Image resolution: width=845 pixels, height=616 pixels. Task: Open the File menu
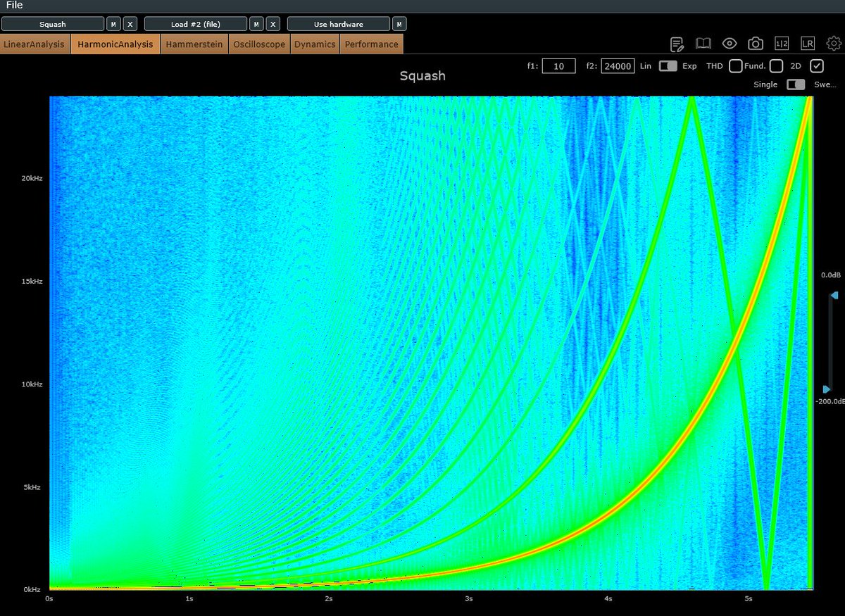(x=14, y=6)
